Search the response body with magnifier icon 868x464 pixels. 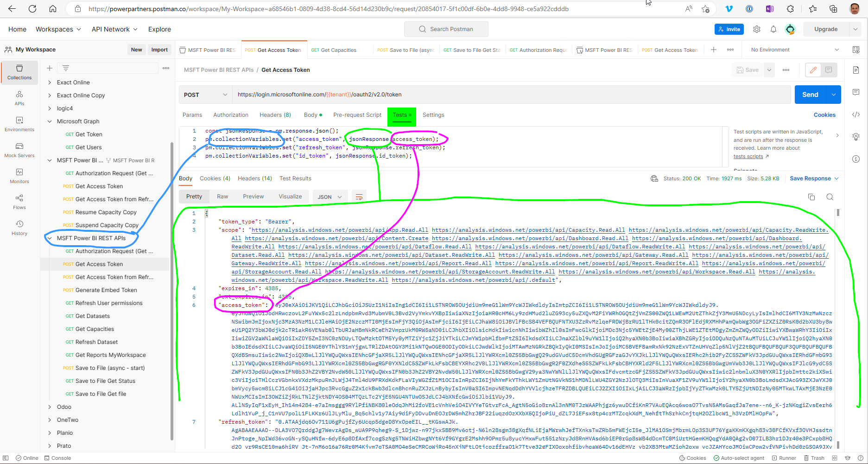click(830, 197)
